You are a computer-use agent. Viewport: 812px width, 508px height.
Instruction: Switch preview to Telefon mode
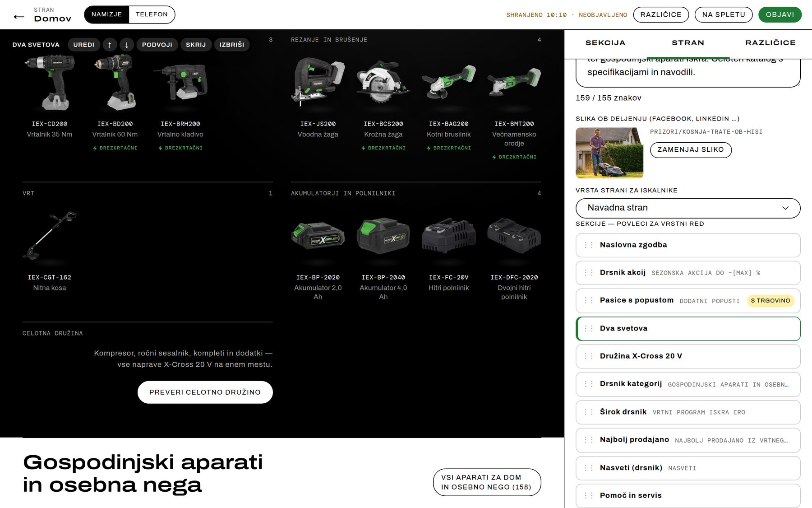[152, 14]
